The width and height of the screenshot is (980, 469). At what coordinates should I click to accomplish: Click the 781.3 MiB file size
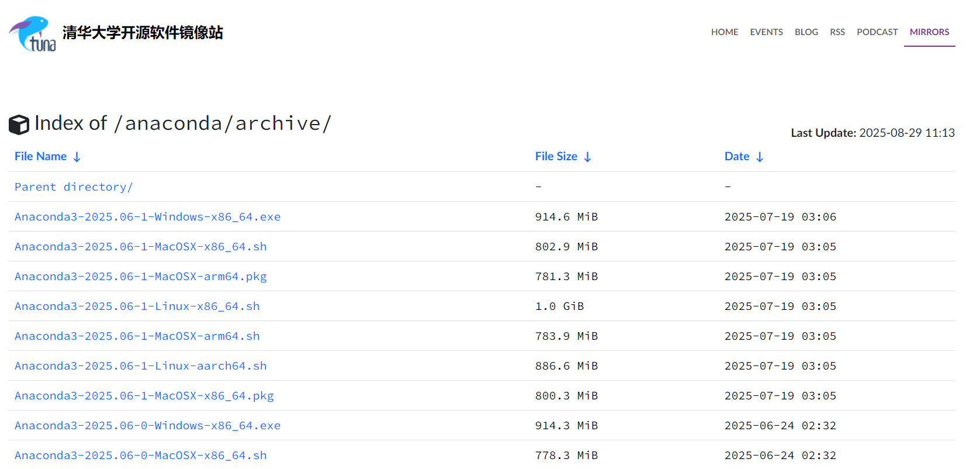click(566, 276)
